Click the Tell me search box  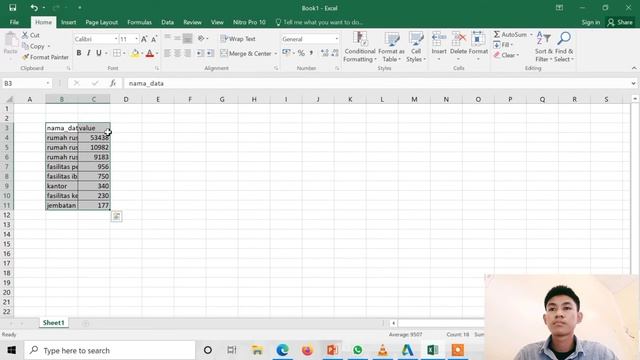(x=319, y=22)
